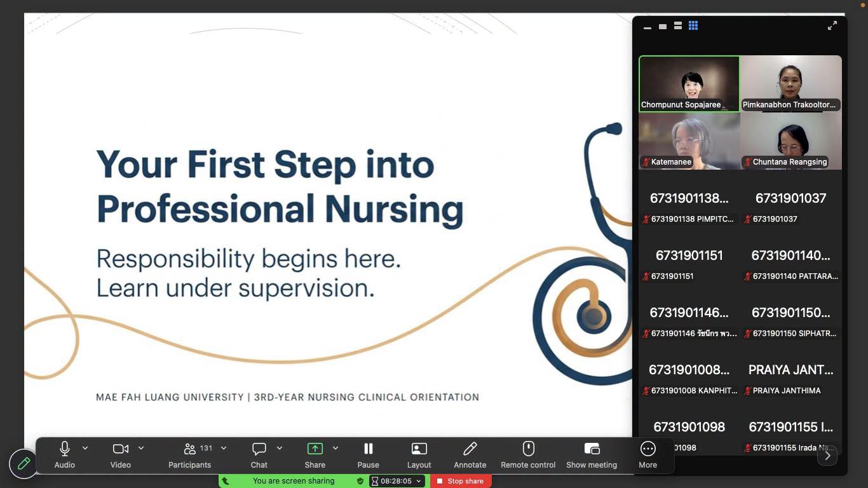The height and width of the screenshot is (488, 868).
Task: Click the red Stop share button
Action: pos(461,481)
